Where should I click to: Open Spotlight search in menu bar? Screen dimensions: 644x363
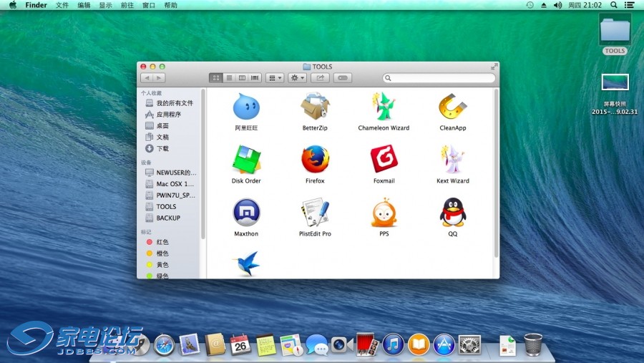[614, 5]
